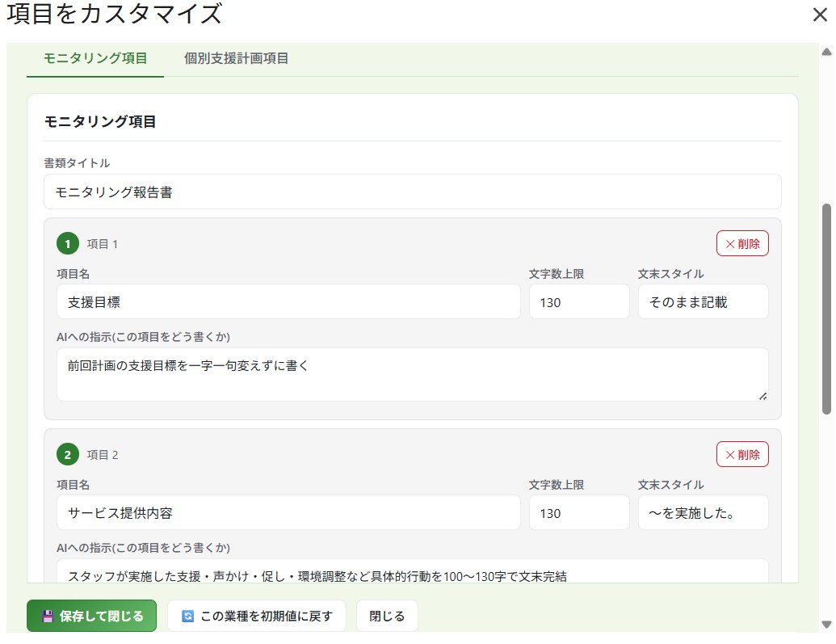Viewport: 836px width, 644px height.
Task: Open the 文末スタイル dropdown showing ～を実施した。
Action: point(704,512)
